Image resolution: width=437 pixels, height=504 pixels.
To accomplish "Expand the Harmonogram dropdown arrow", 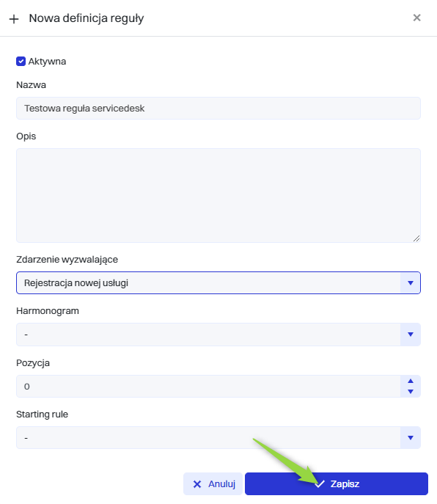I will click(411, 335).
